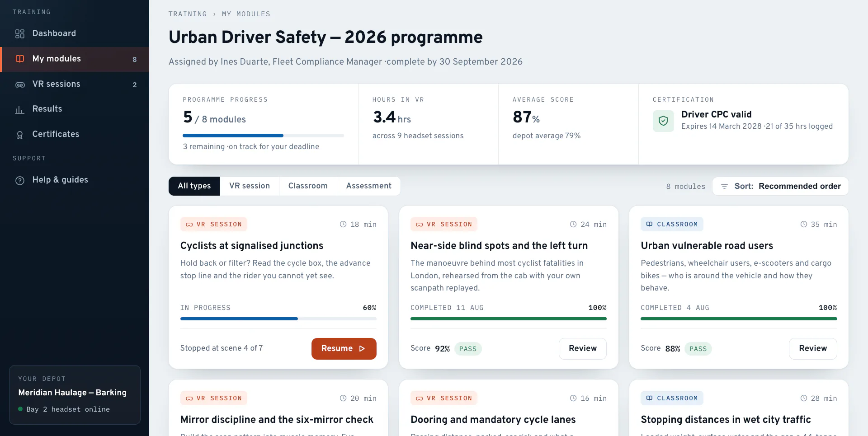Click Near-side blind spots 100% progress bar
Viewport: 868px width, 436px height.
click(509, 319)
